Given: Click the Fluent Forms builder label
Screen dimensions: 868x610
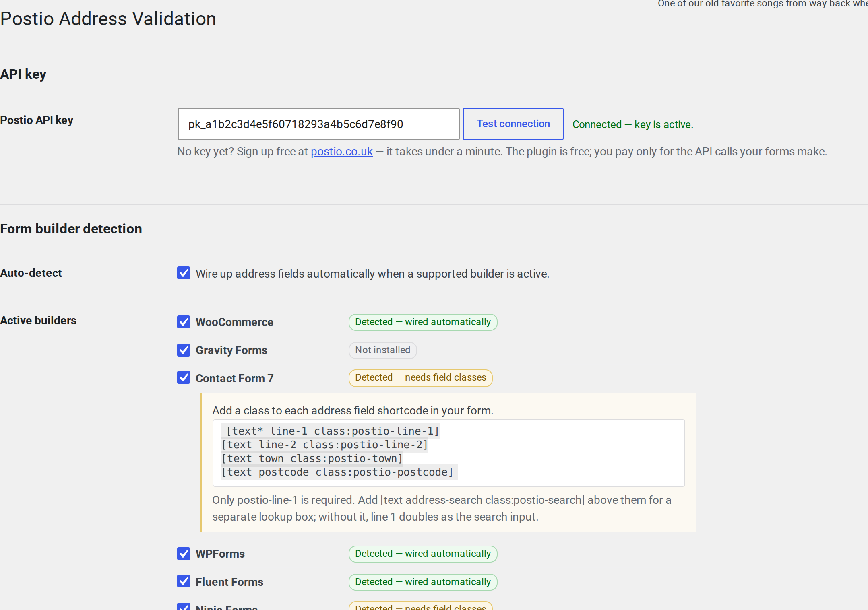Looking at the screenshot, I should (229, 582).
